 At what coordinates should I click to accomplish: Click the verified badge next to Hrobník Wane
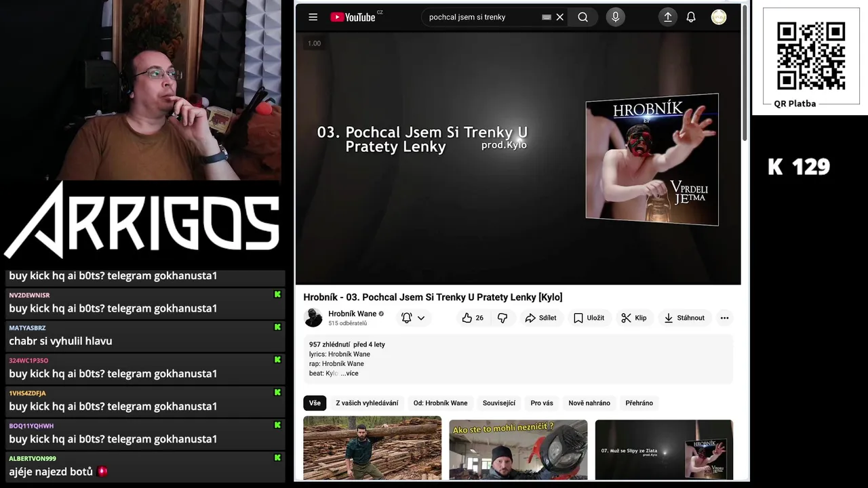[381, 314]
